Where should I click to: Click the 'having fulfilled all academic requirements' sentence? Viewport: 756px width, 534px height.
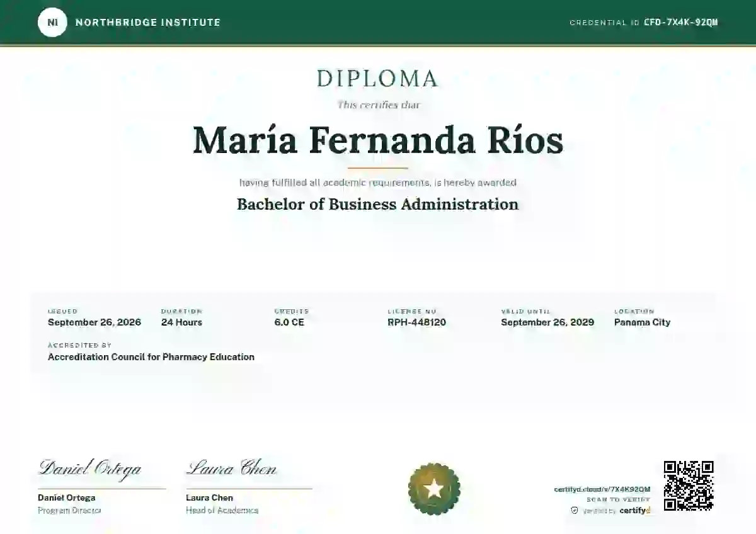[378, 183]
